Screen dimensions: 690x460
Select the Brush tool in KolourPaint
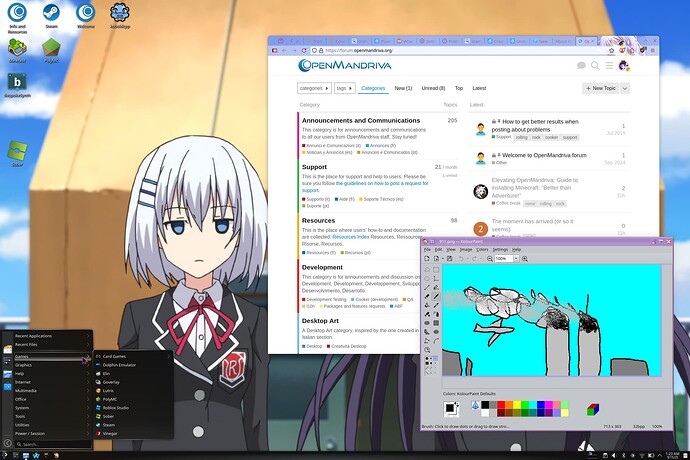coord(436,296)
